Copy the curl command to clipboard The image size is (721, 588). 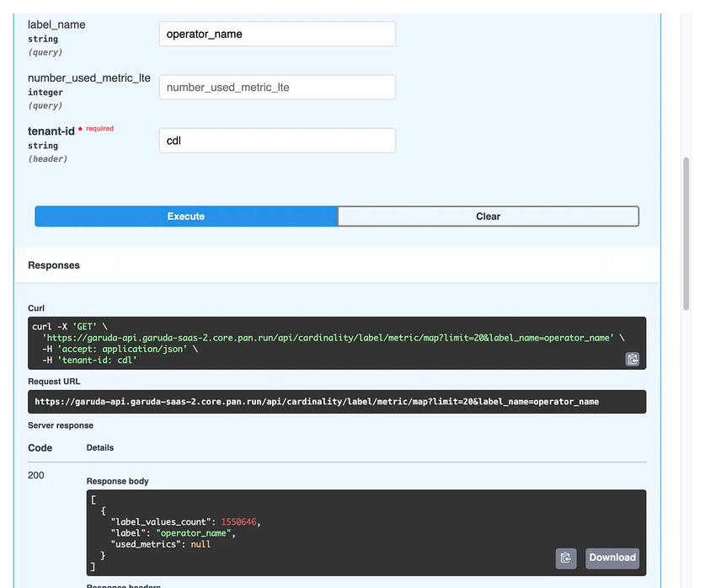632,359
